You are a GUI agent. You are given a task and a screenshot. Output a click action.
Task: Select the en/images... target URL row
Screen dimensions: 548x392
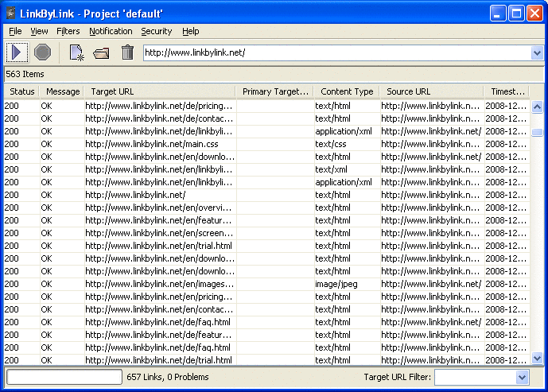tap(266, 284)
